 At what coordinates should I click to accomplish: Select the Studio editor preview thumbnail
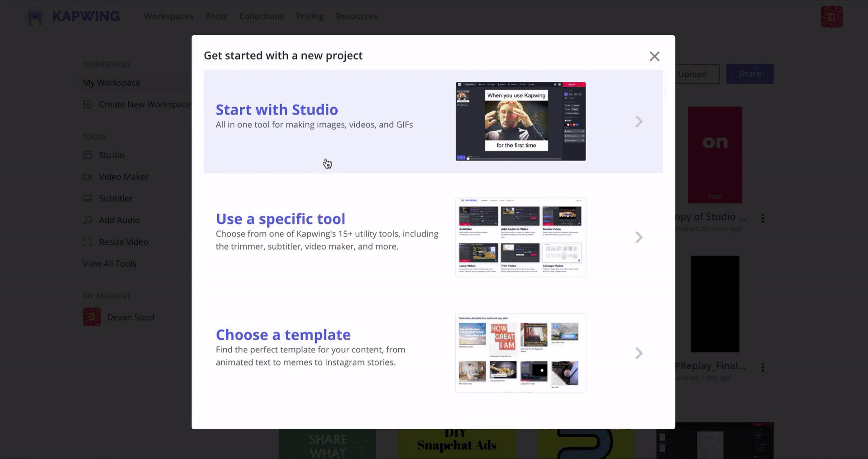click(x=520, y=121)
